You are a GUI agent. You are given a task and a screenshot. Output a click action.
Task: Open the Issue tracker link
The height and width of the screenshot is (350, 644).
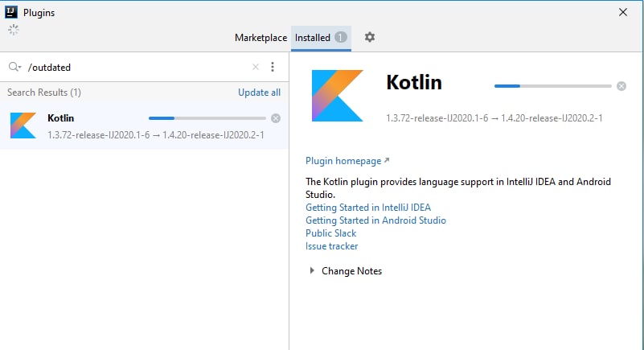coord(331,246)
